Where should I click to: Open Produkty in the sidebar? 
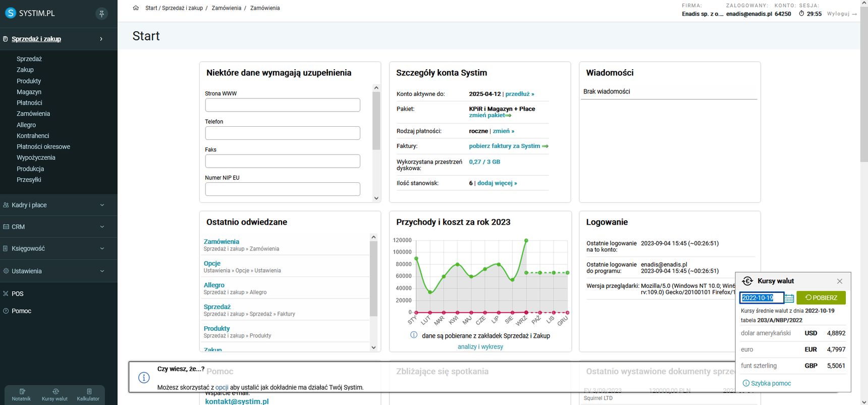coord(29,81)
